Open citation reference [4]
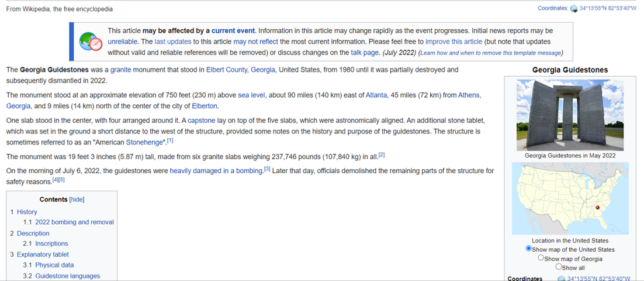 click(x=56, y=180)
